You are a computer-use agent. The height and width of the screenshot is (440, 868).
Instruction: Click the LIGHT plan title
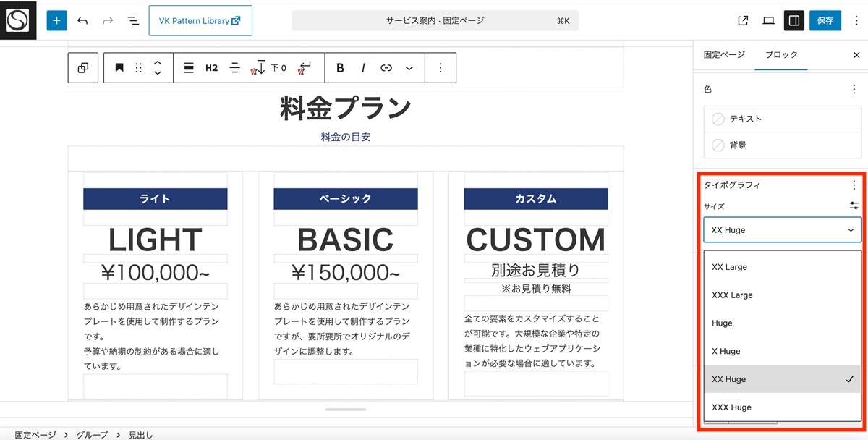(156, 240)
